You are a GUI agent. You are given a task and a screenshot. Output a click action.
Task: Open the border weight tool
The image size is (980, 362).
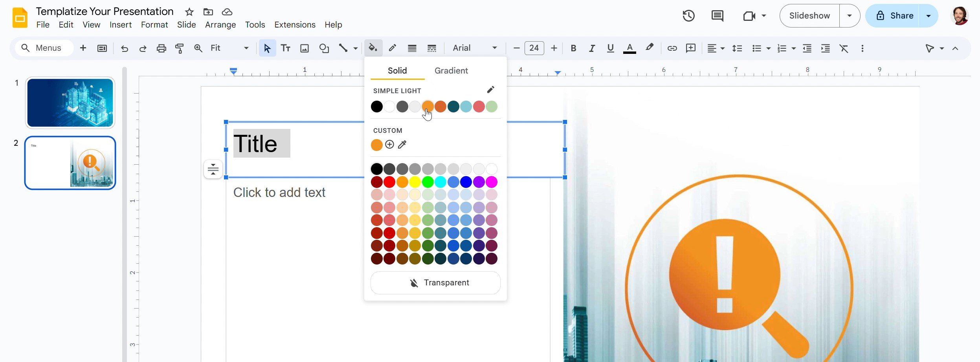click(x=412, y=48)
